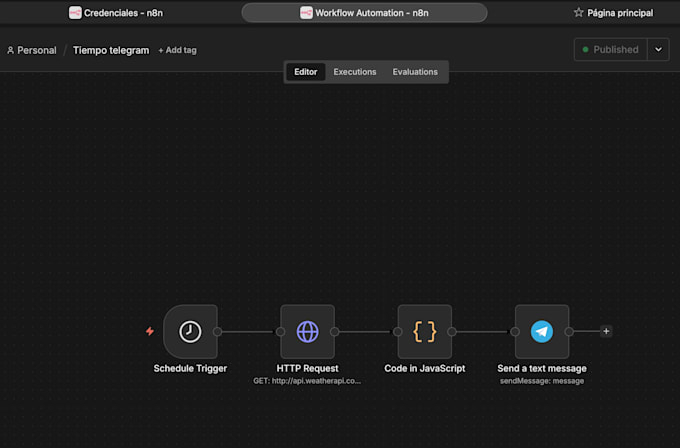
Task: Go to the Personal project breadcrumb
Action: 32,50
